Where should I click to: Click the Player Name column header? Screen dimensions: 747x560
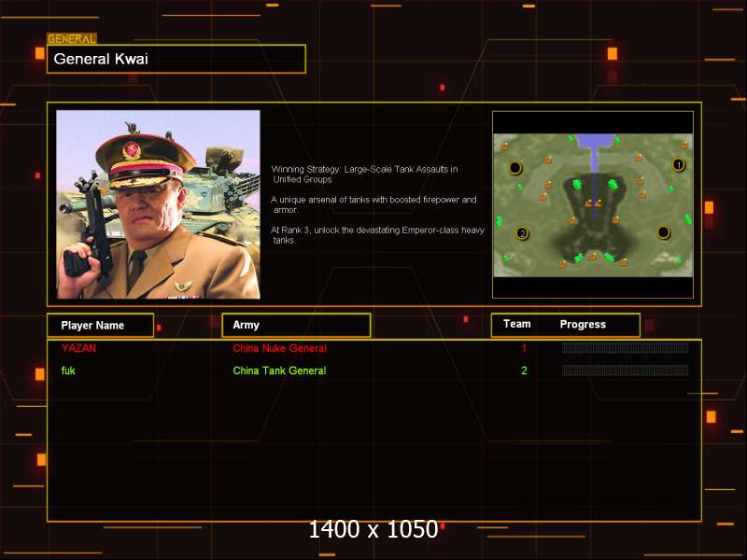coord(100,325)
